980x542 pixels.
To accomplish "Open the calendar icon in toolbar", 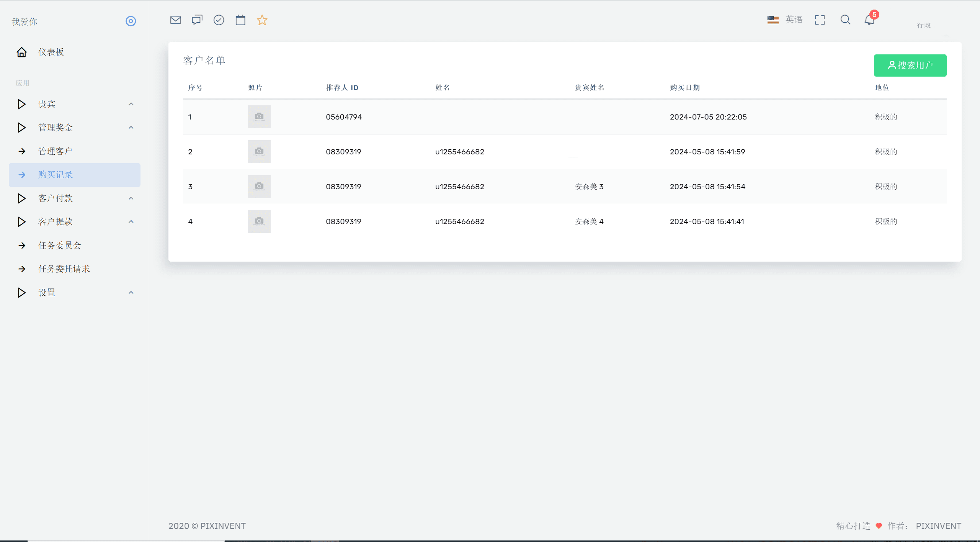I will 240,20.
